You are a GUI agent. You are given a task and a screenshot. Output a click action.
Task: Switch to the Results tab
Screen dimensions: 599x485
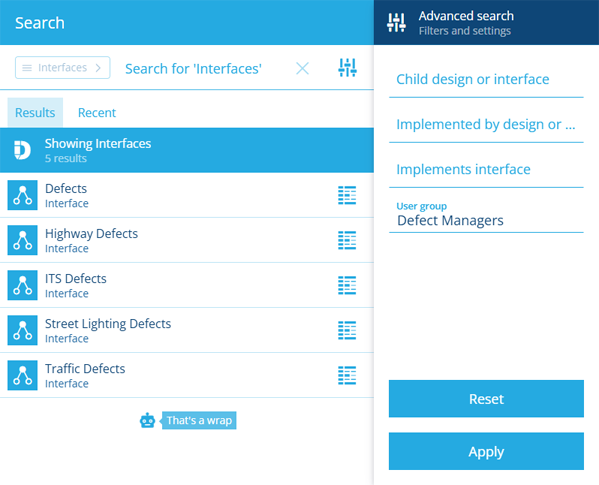click(35, 113)
